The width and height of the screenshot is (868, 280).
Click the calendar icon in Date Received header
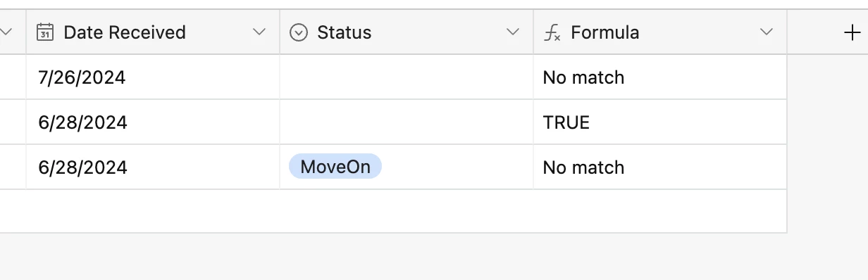[x=45, y=32]
